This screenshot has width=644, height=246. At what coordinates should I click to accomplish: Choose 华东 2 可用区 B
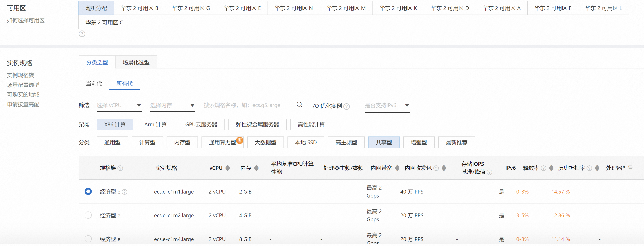(139, 8)
